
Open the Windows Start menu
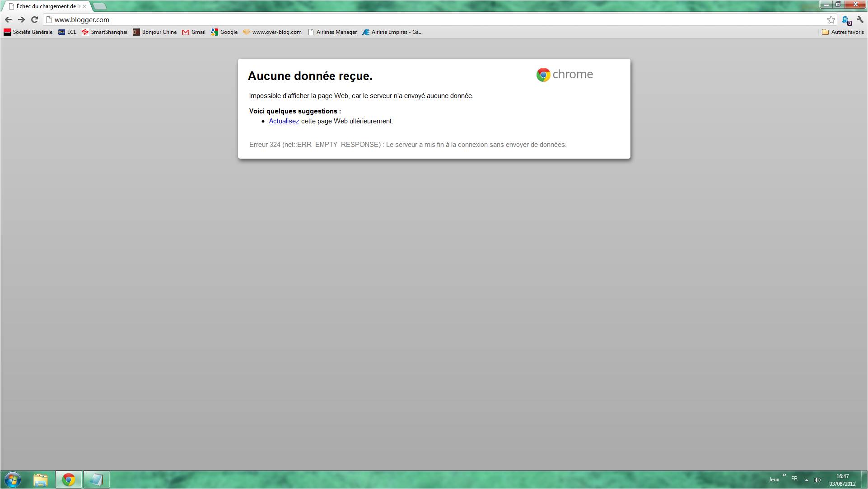(x=12, y=480)
